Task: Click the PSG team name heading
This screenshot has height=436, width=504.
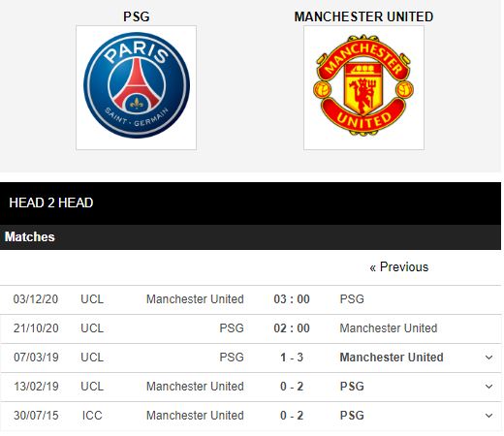Action: coord(137,16)
